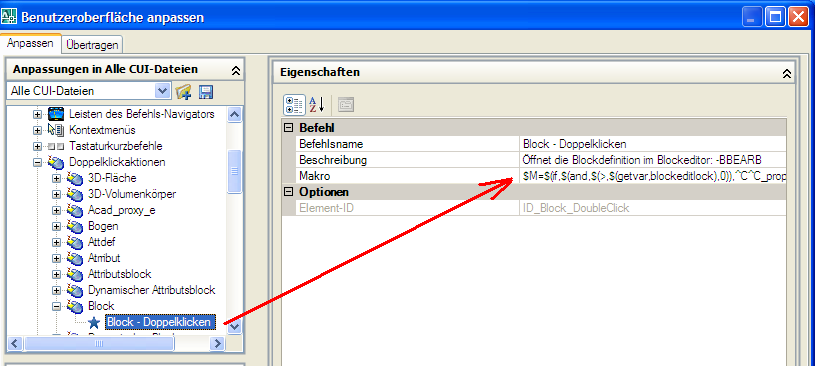Collapse the Block tree node
The image size is (815, 366).
coord(56,306)
